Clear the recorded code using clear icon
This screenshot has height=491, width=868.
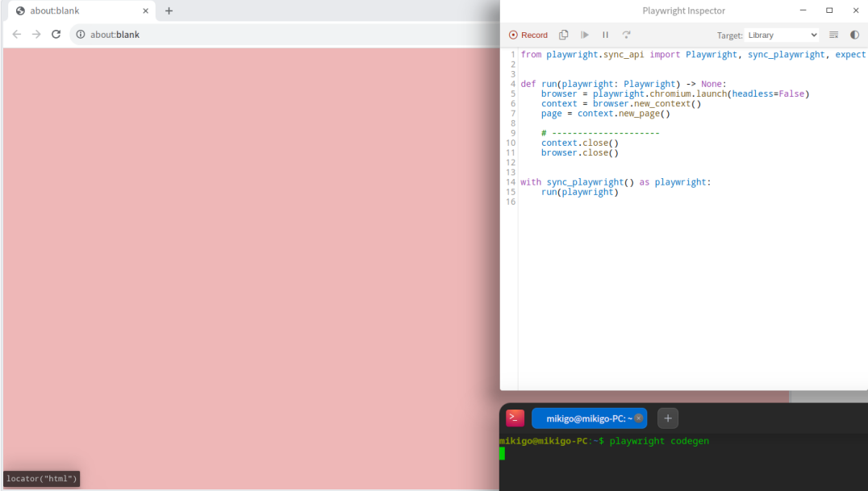coord(833,35)
